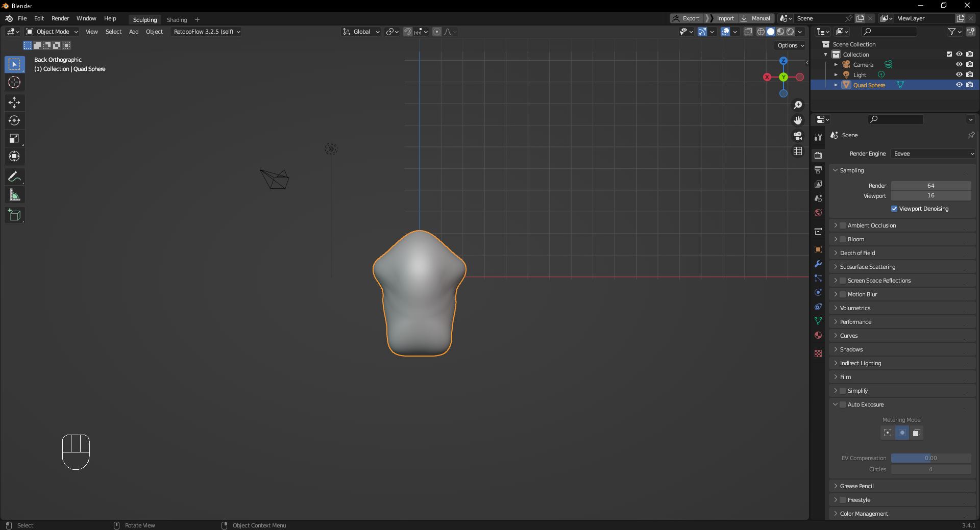
Task: Expand the Camera item in outliner
Action: pos(836,65)
